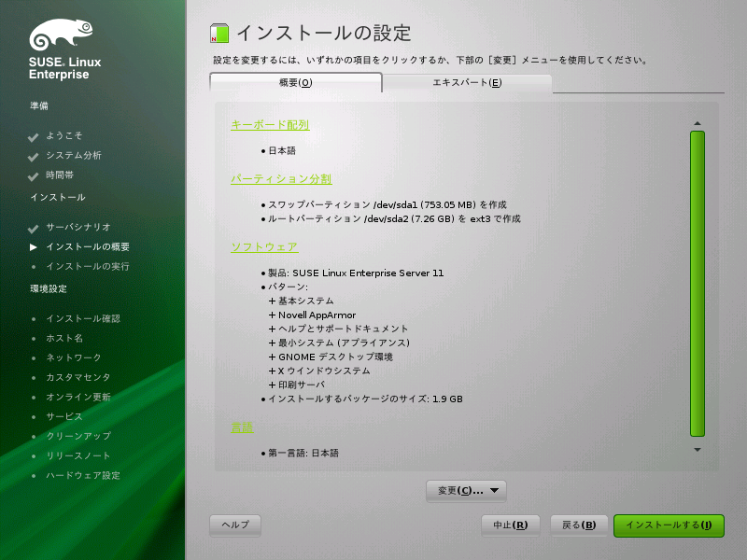
Task: Click the scrollbar down arrow
Action: tap(698, 450)
